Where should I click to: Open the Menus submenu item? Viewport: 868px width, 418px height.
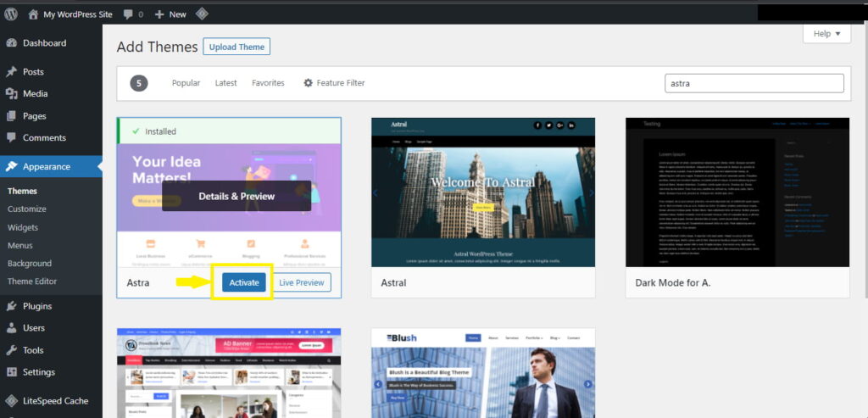20,245
